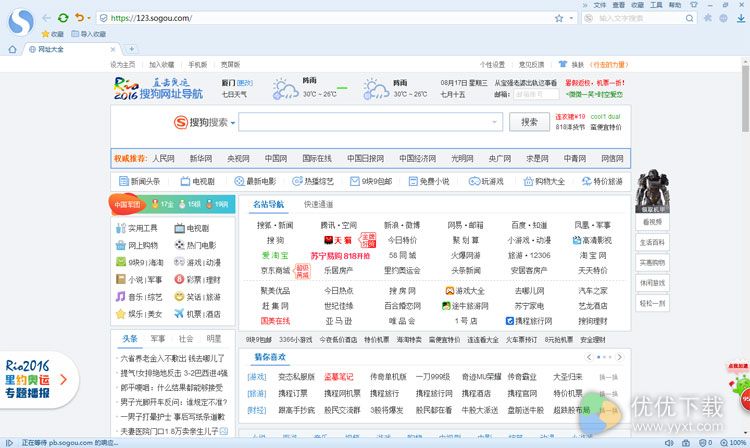Viewport: 750px width, 448px height.
Task: Focus the address bar URL field
Action: (330, 18)
